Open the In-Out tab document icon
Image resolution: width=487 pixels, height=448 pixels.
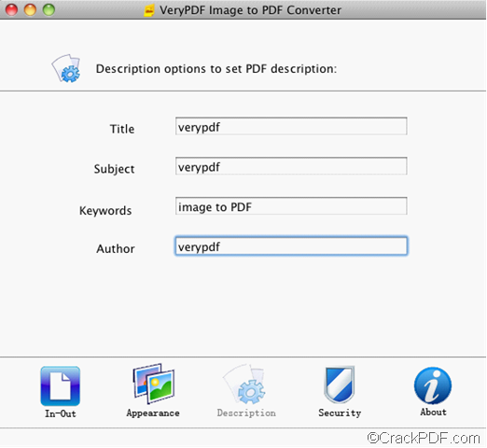61,385
